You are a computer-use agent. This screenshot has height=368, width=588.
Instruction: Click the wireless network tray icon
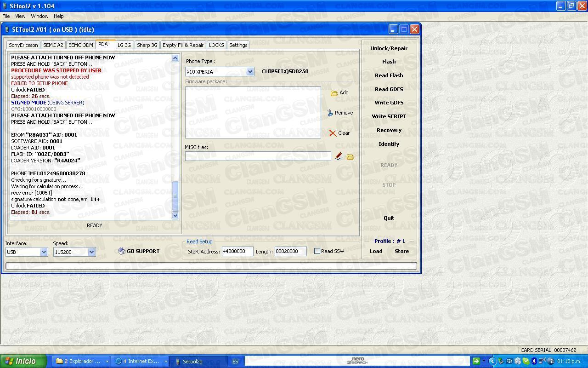point(543,361)
